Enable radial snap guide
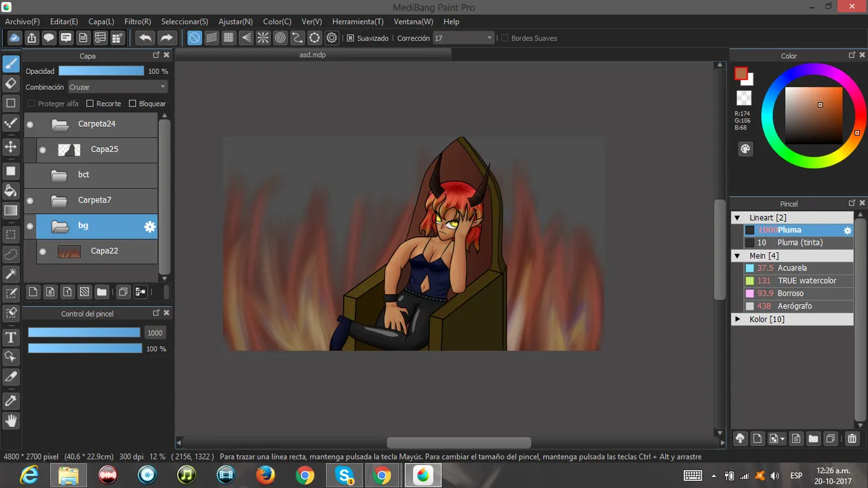 point(263,38)
